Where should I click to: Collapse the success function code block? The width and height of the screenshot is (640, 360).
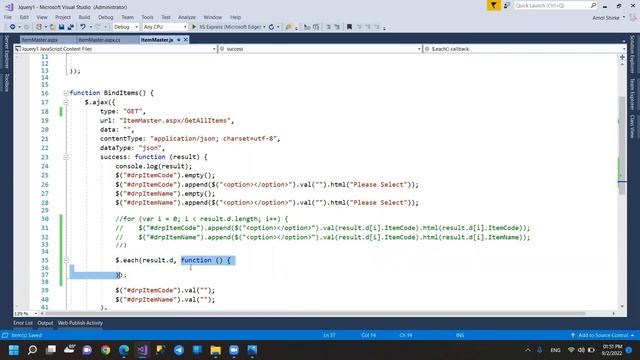point(66,157)
